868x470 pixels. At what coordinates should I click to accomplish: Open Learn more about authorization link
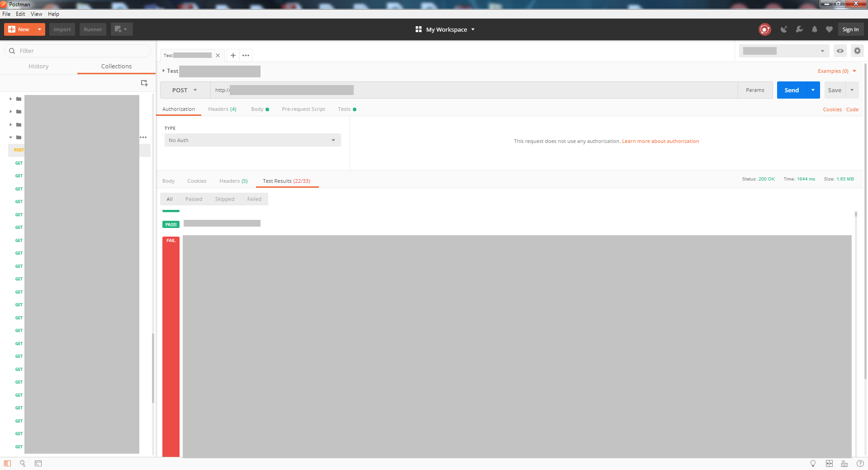pyautogui.click(x=660, y=141)
